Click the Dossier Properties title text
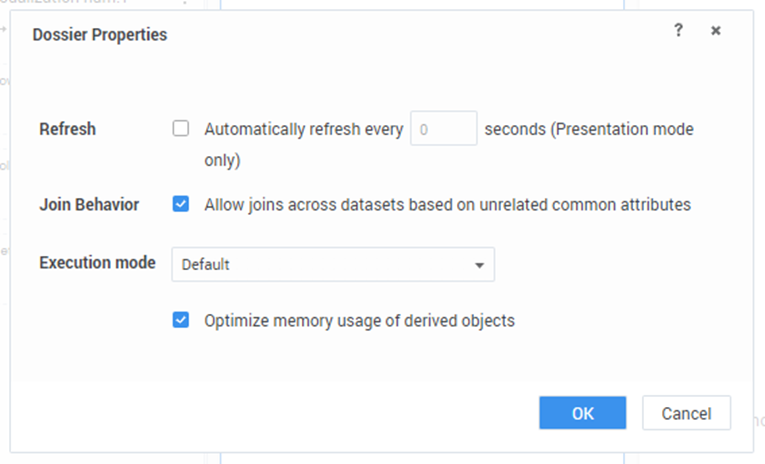This screenshot has height=464, width=765. click(x=100, y=35)
